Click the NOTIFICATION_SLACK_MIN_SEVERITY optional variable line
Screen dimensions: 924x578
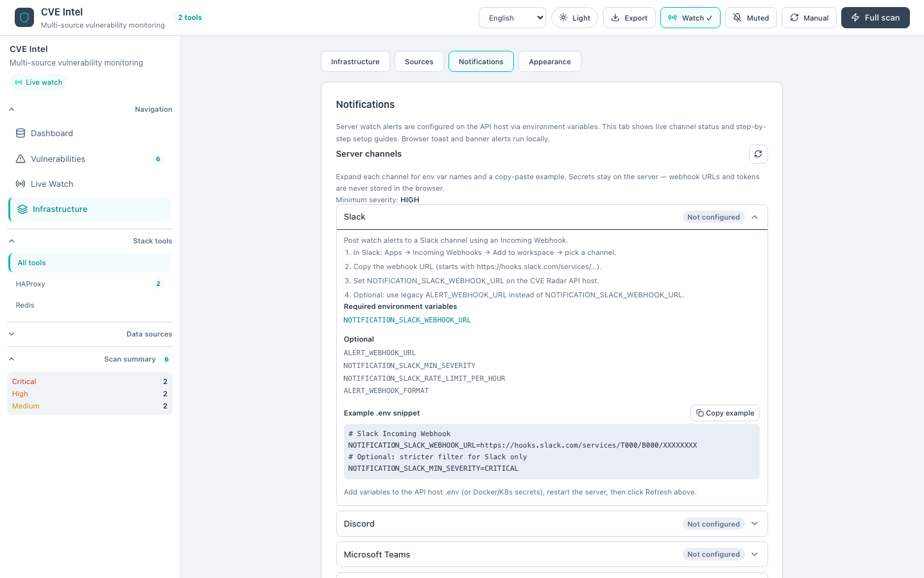(409, 365)
